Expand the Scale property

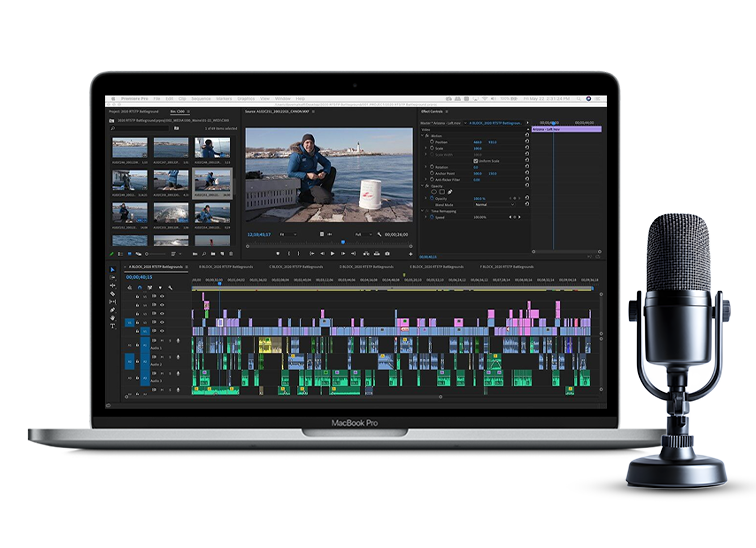[426, 148]
